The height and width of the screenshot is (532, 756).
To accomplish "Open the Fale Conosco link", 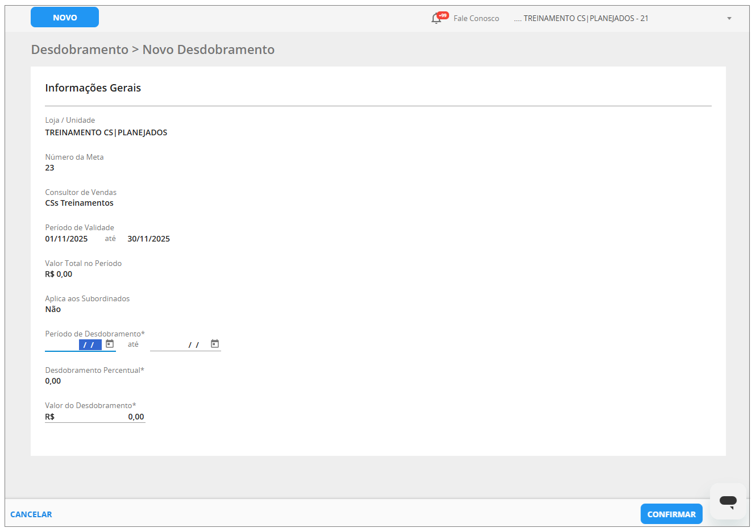I will click(x=476, y=18).
